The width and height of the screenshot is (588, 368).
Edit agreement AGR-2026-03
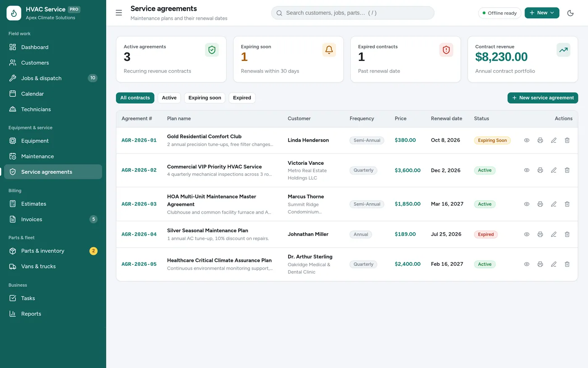(x=554, y=204)
